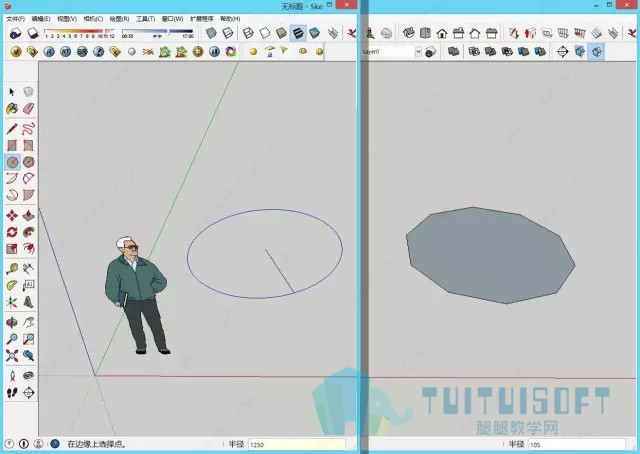Adjust the month shadow date slider

click(79, 31)
